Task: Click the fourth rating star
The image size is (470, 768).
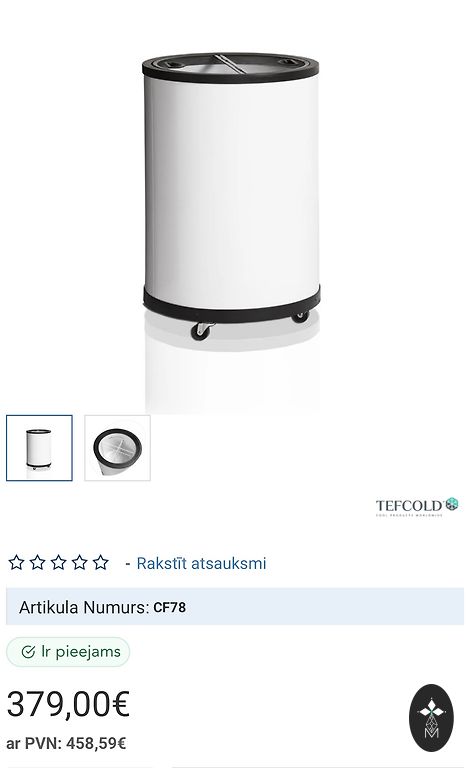Action: tap(80, 562)
